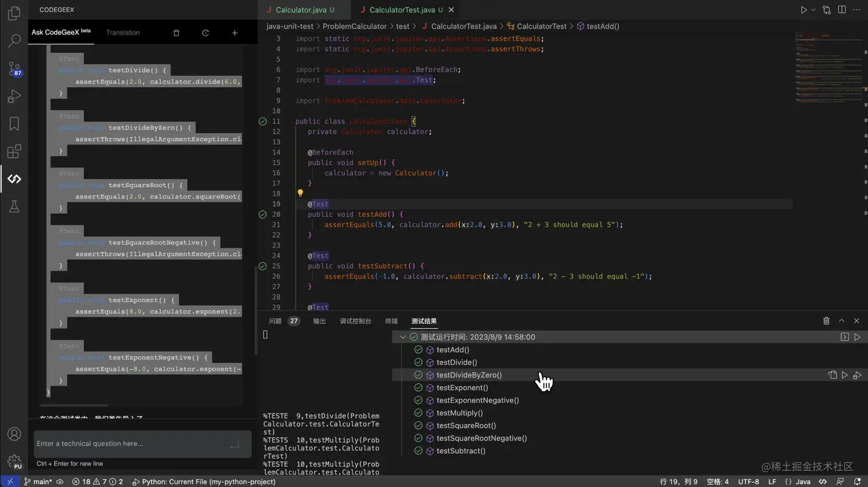Viewport: 868px width, 487px height.
Task: Go to test icon on testDivideByZero row
Action: coord(832,375)
